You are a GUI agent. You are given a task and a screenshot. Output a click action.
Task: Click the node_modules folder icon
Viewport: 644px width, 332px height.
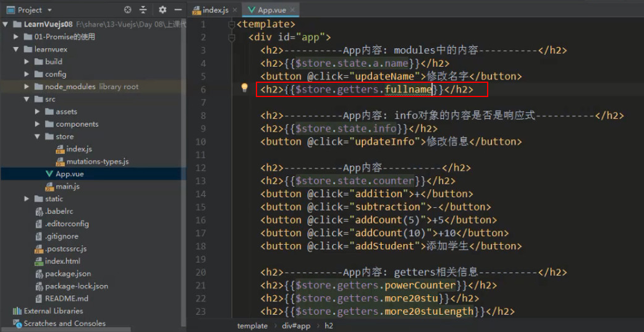[39, 87]
